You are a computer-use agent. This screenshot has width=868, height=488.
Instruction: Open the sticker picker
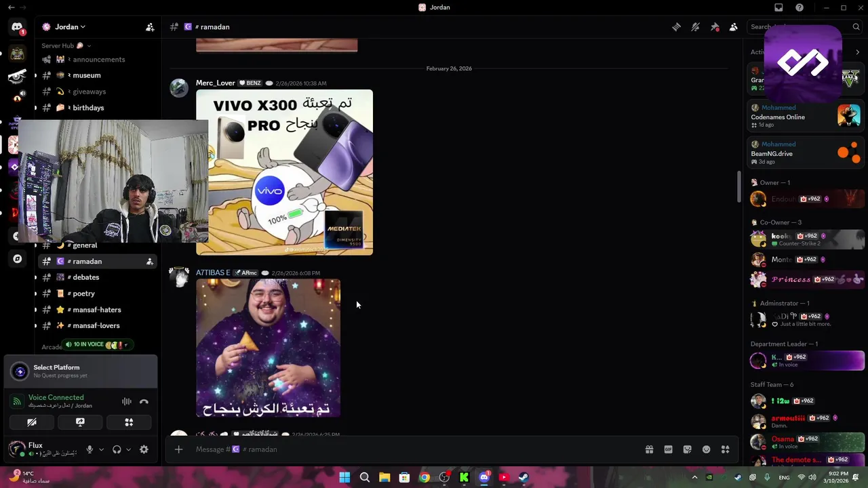click(687, 449)
